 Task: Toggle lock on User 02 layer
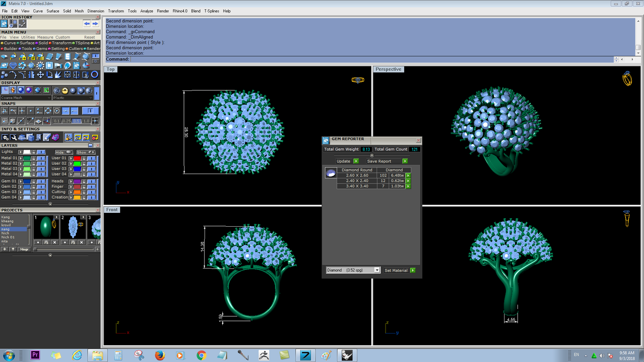coord(84,163)
